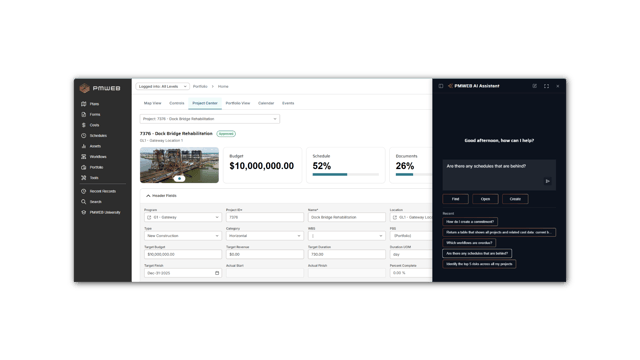Viewport: 640px width, 360px height.
Task: Switch to the Portfolio View tab
Action: [x=238, y=103]
